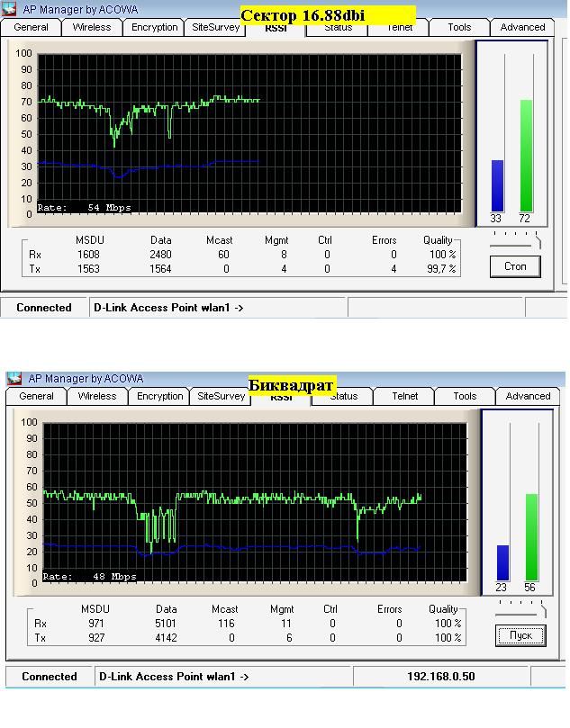Viewport: 570px width, 728px height.
Task: Click Connected status in top window status bar
Action: coord(43,308)
